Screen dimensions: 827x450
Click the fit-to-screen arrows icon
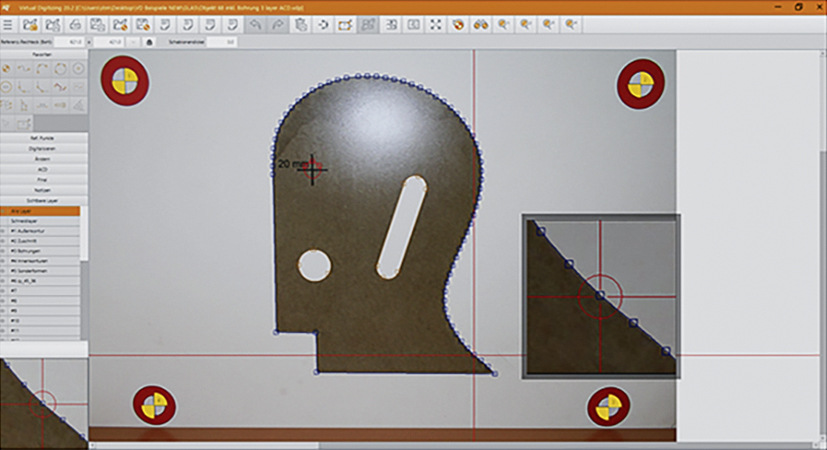pos(435,25)
